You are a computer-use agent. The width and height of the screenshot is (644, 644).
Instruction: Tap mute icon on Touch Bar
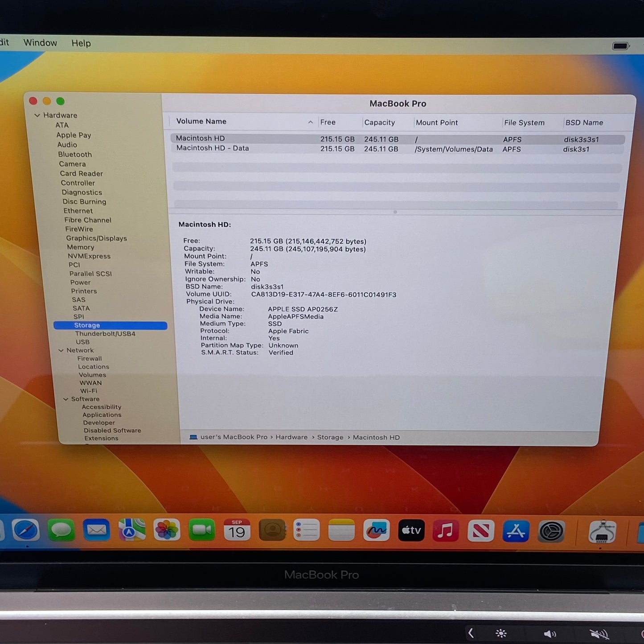click(599, 634)
